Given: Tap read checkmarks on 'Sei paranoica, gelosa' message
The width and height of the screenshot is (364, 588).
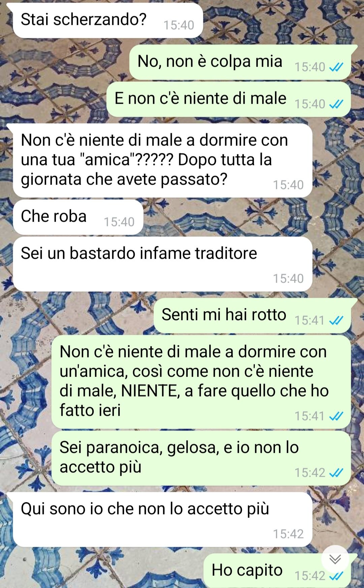Looking at the screenshot, I should 336,473.
